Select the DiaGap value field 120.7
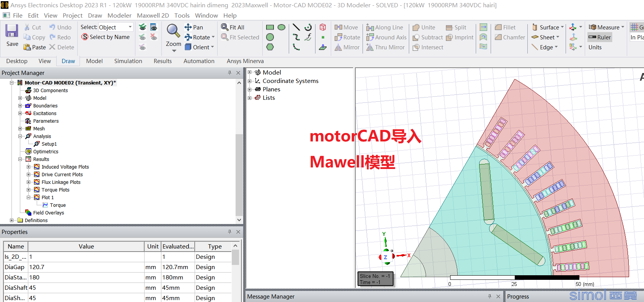This screenshot has height=302, width=644. tap(86, 267)
